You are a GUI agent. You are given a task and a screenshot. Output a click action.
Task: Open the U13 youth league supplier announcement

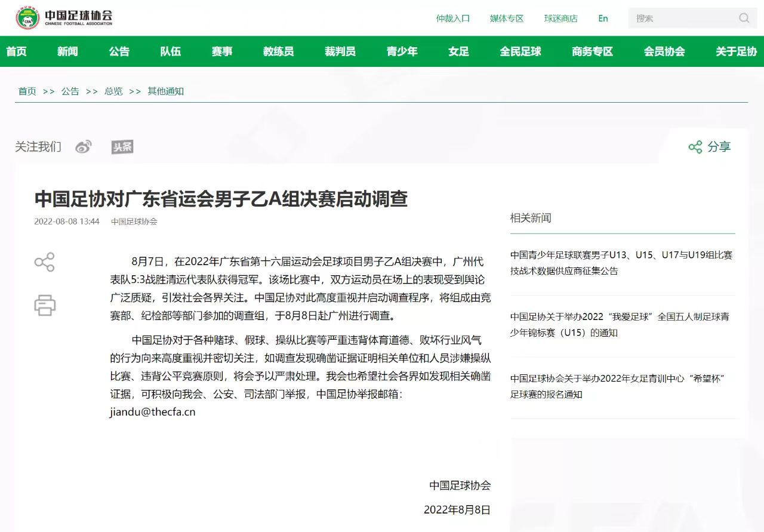[623, 261]
